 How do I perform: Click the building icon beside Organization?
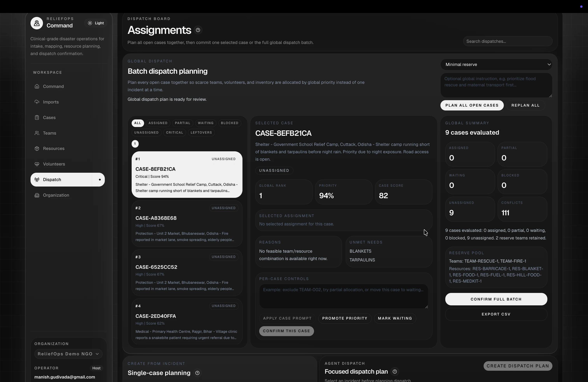37,195
